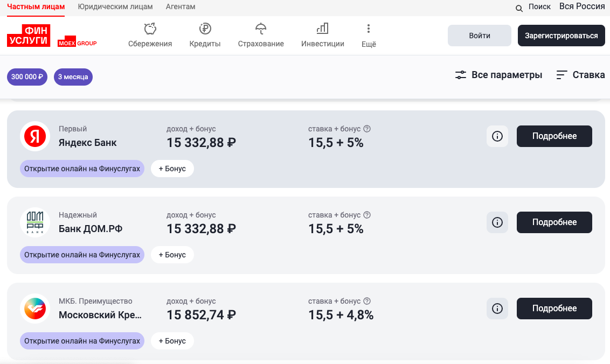Click + Бонус tag on Банк ДОМ.РФ card
Viewport: 610px width, 364px height.
click(x=172, y=255)
